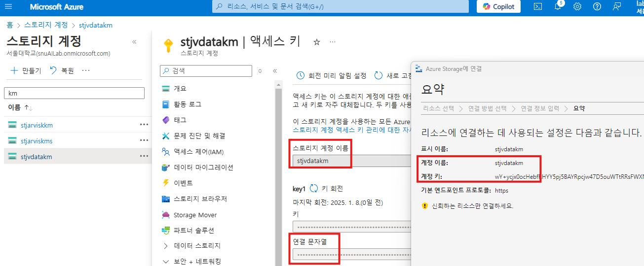Screen dimensions: 644x266
Task: Collapse the 보안 + 네트워킹 group
Action: [x=192, y=262]
